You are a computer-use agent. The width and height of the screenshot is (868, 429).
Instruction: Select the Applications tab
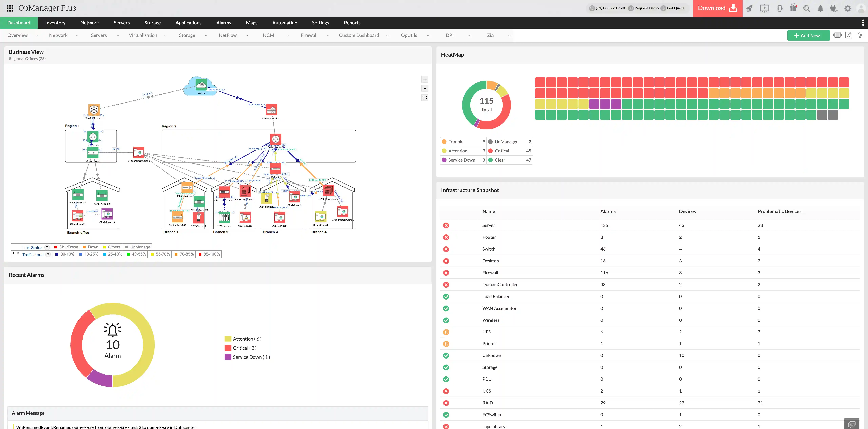(188, 23)
